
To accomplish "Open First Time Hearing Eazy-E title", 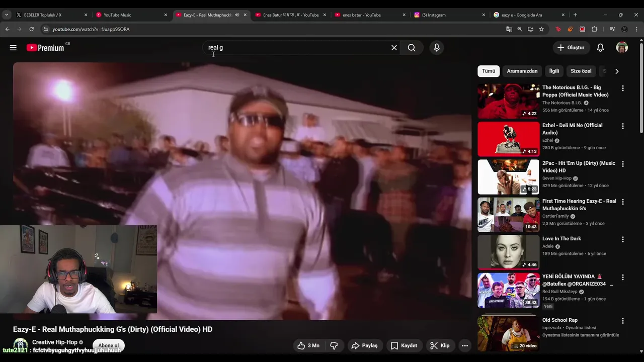I will [x=579, y=205].
